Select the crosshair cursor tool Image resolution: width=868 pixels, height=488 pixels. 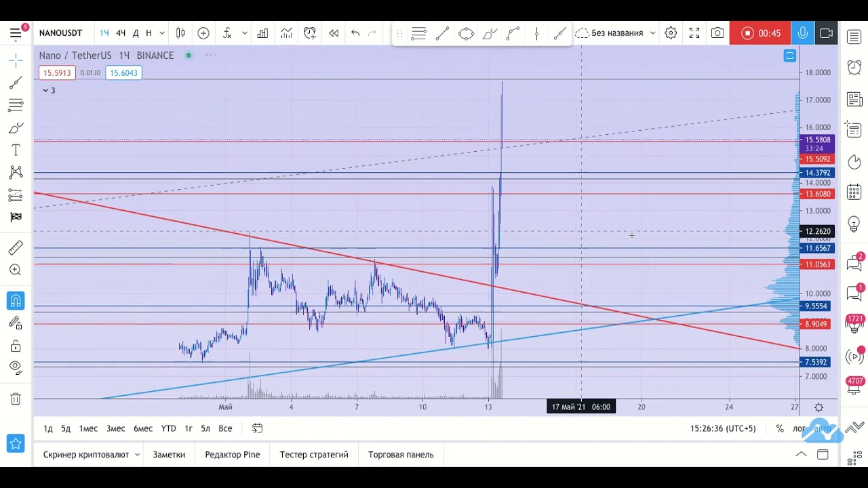pyautogui.click(x=16, y=60)
